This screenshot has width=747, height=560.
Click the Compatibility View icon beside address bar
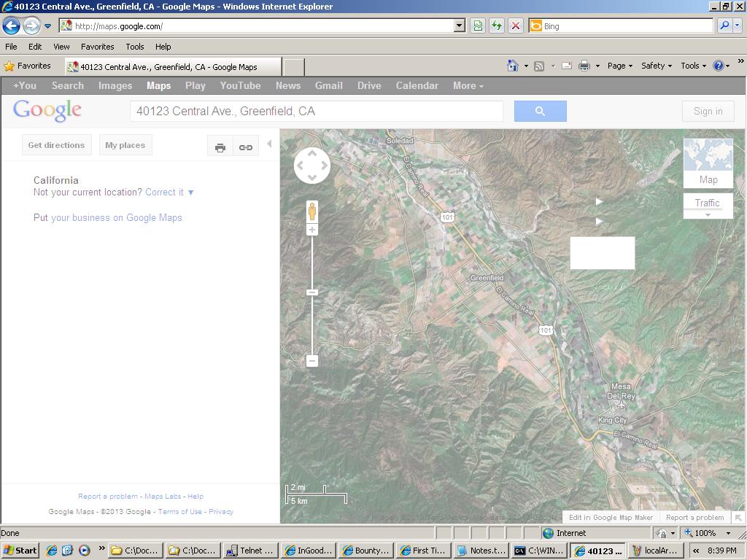point(478,26)
